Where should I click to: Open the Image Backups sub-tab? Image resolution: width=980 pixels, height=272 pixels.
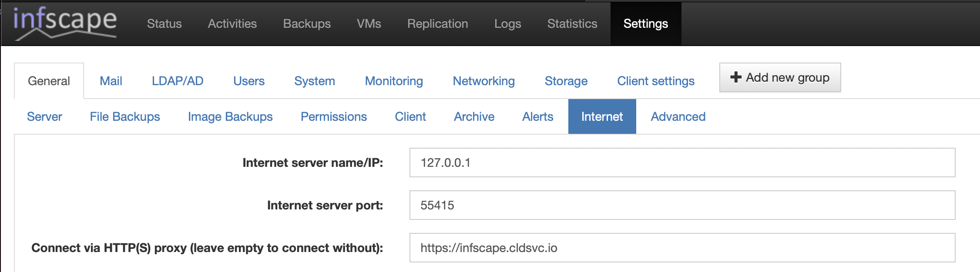(x=230, y=117)
